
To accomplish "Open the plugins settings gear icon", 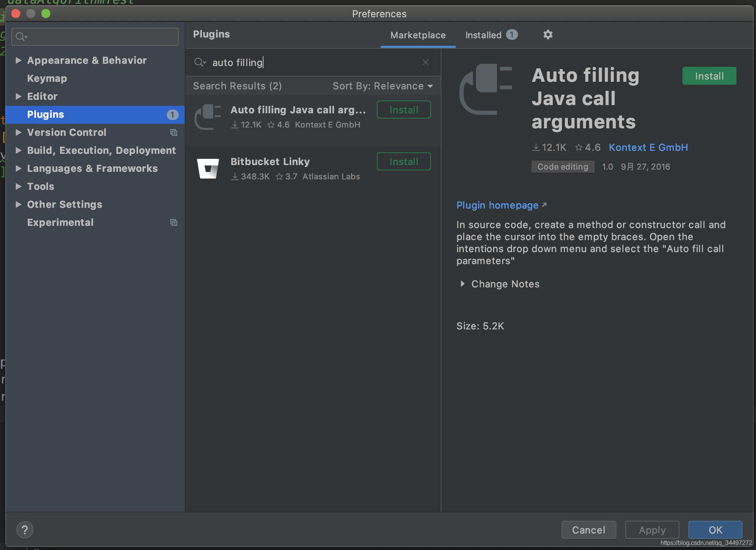I will coord(548,35).
